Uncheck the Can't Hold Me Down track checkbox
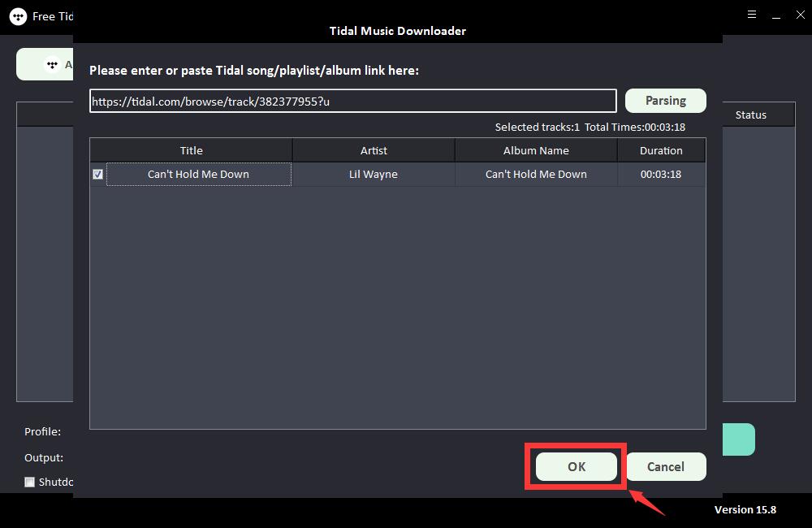812x528 pixels. tap(98, 174)
